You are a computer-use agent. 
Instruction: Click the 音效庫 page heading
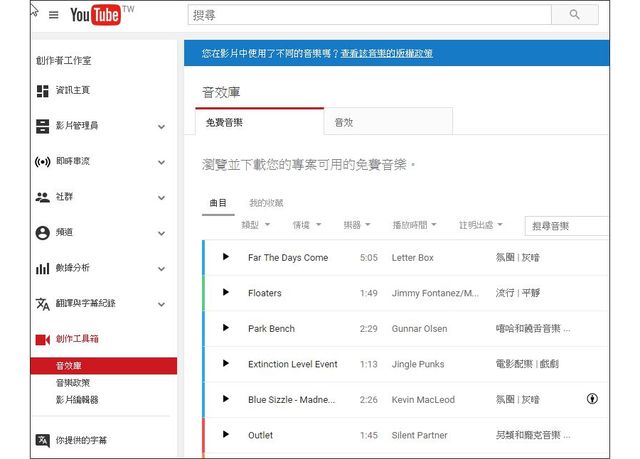221,93
